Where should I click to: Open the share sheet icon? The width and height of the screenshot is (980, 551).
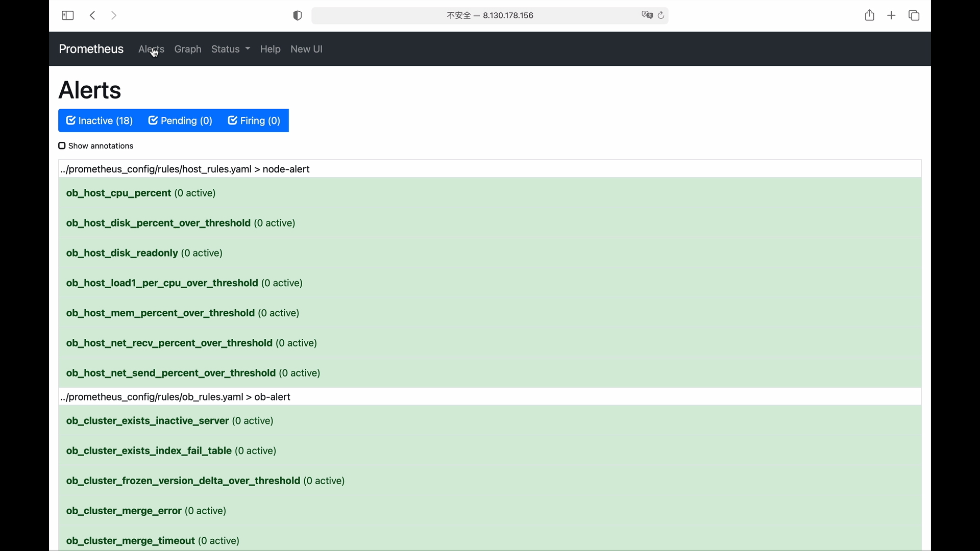870,15
